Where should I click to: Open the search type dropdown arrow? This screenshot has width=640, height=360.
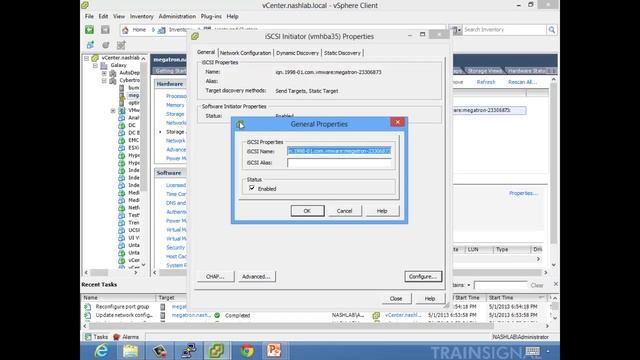459,30
